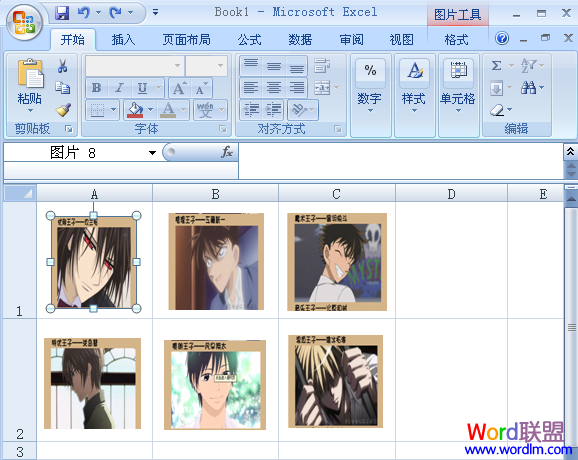Select row 2 header

pyautogui.click(x=20, y=380)
